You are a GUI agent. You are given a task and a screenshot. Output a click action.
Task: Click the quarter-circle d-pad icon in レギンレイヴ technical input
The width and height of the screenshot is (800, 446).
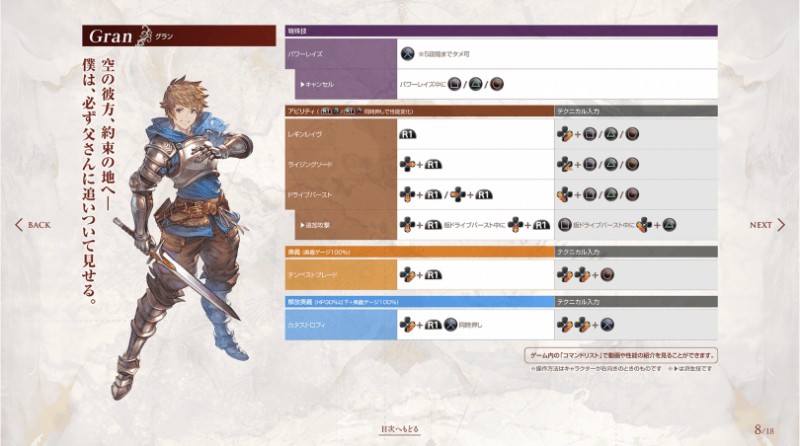click(565, 134)
